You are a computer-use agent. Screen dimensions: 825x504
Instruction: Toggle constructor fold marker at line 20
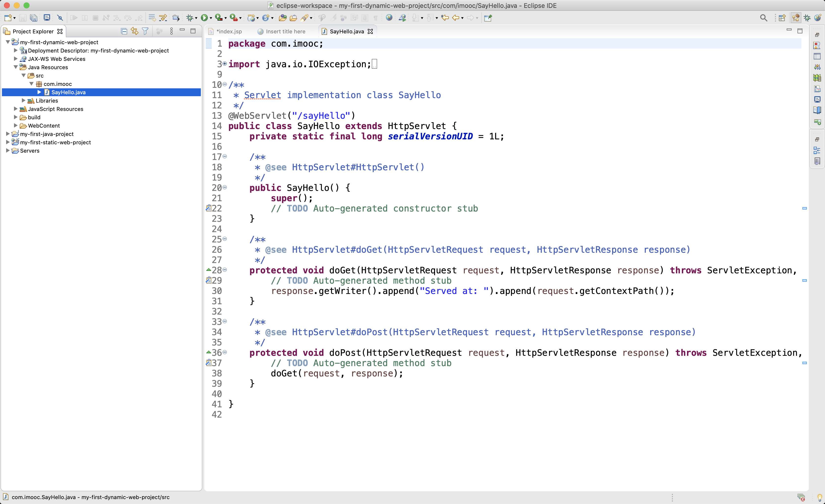point(225,187)
